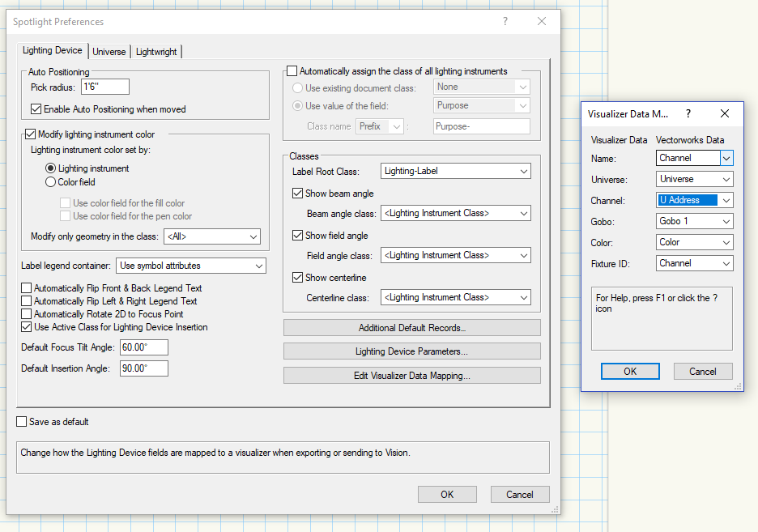The image size is (758, 532).
Task: Open Additional Default Records
Action: pos(411,328)
